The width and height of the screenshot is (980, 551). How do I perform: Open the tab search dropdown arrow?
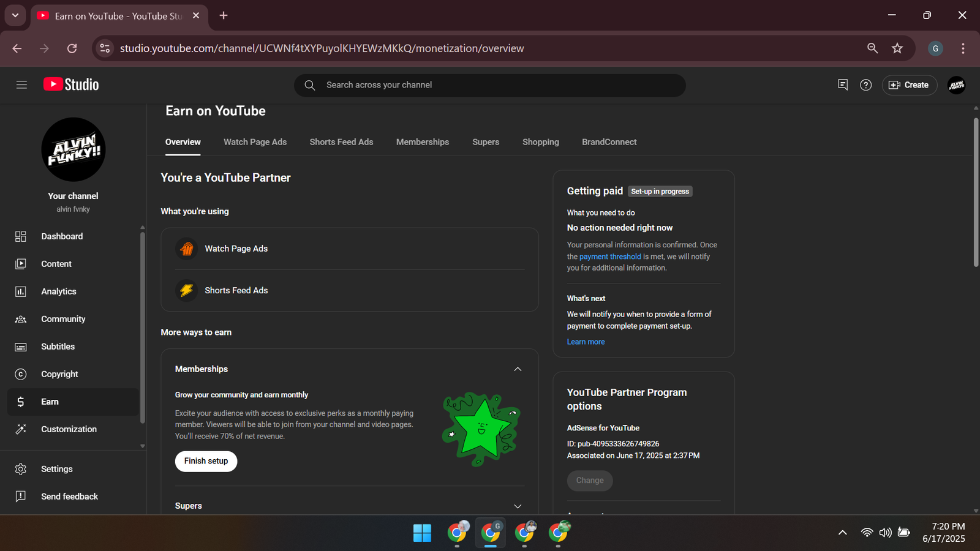(15, 15)
